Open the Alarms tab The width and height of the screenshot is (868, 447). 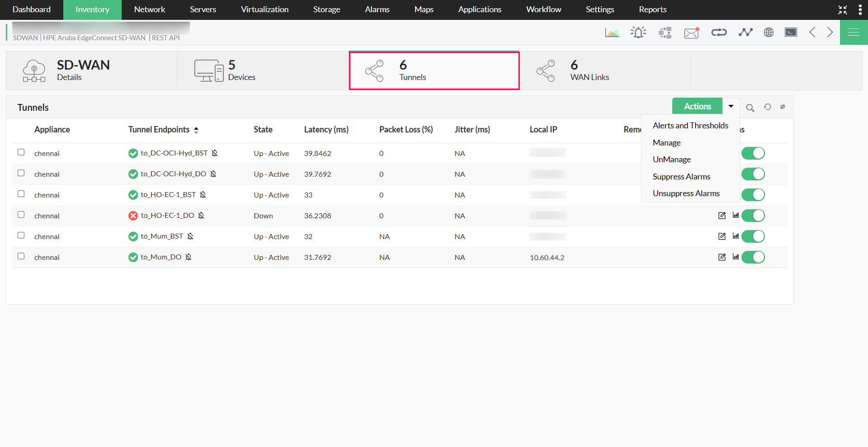click(377, 9)
